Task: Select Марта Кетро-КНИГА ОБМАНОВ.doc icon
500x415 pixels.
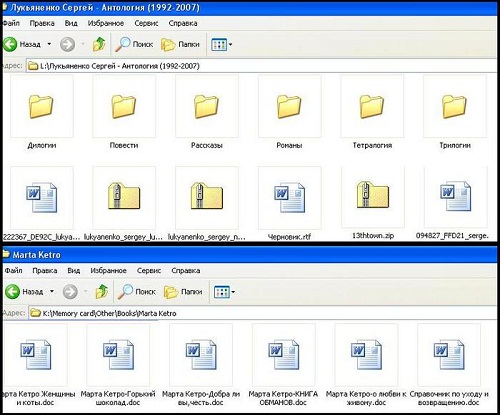Action: [284, 354]
